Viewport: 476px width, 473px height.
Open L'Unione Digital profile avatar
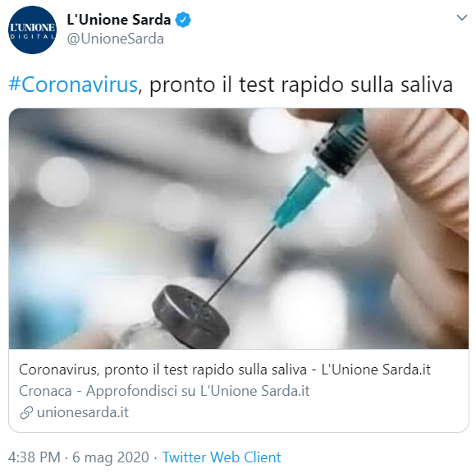tap(32, 30)
